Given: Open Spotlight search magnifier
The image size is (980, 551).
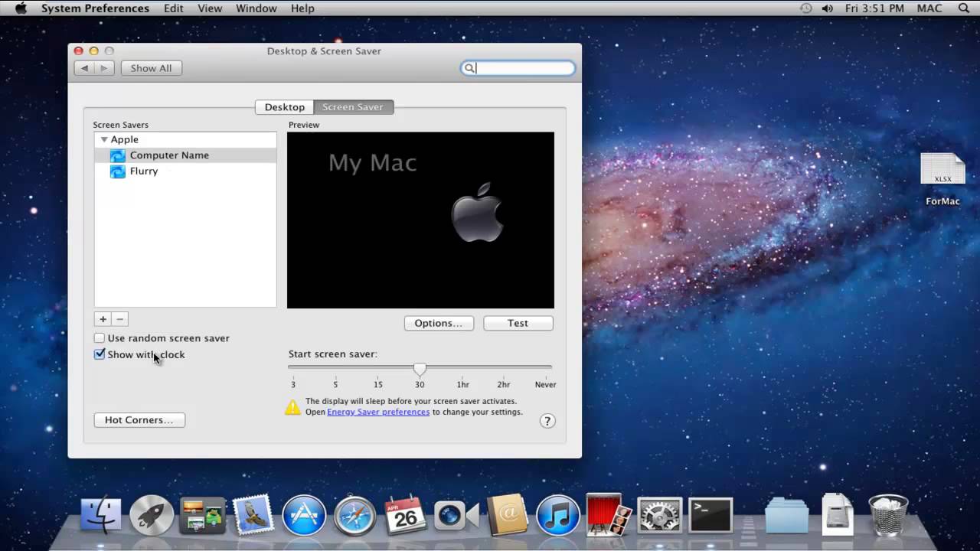Looking at the screenshot, I should (963, 8).
